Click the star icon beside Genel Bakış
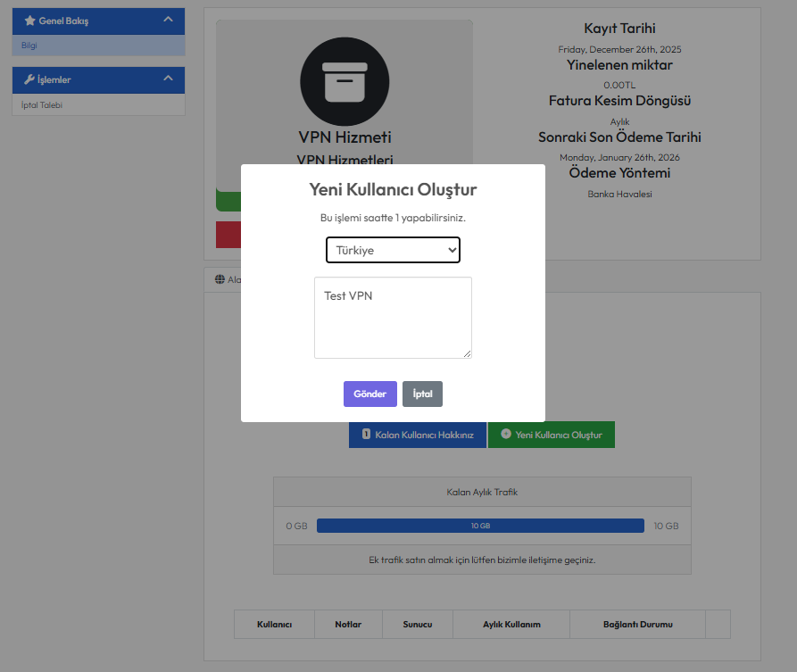 tap(29, 21)
